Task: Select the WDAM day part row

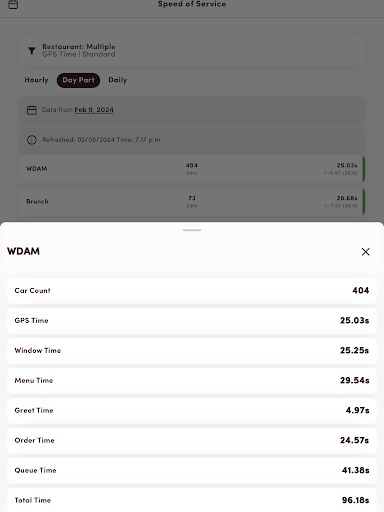Action: (x=192, y=169)
